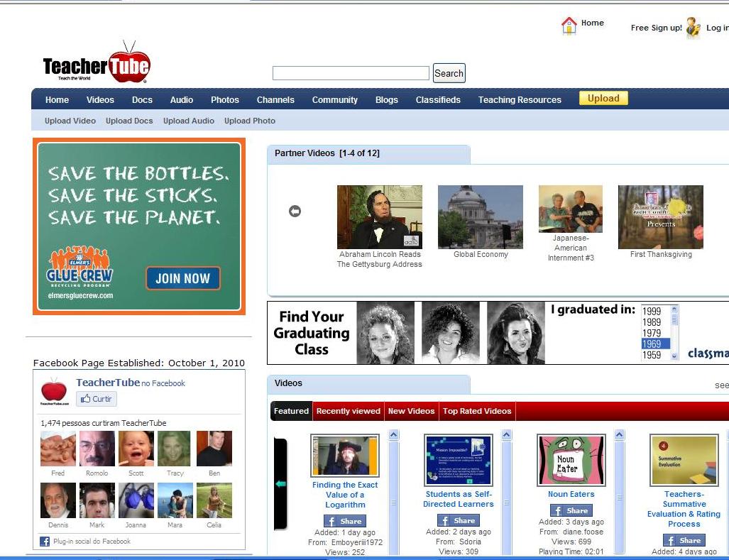Image resolution: width=729 pixels, height=560 pixels.
Task: Click graduation year list scroll up arrow
Action: (x=674, y=309)
